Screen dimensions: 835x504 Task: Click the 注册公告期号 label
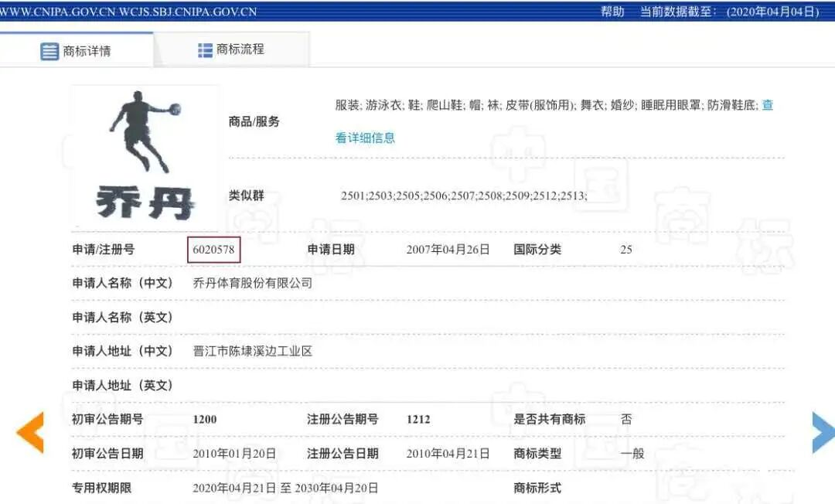pos(343,420)
